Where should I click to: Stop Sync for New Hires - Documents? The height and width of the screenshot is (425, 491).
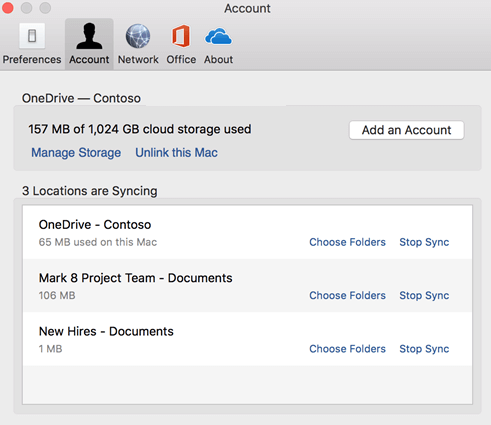coord(424,349)
